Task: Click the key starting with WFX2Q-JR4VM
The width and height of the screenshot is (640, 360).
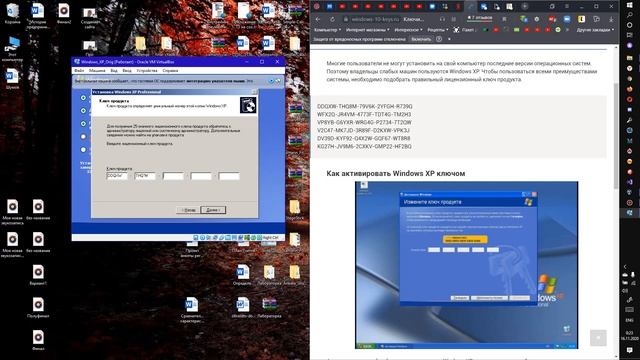Action: [364, 114]
